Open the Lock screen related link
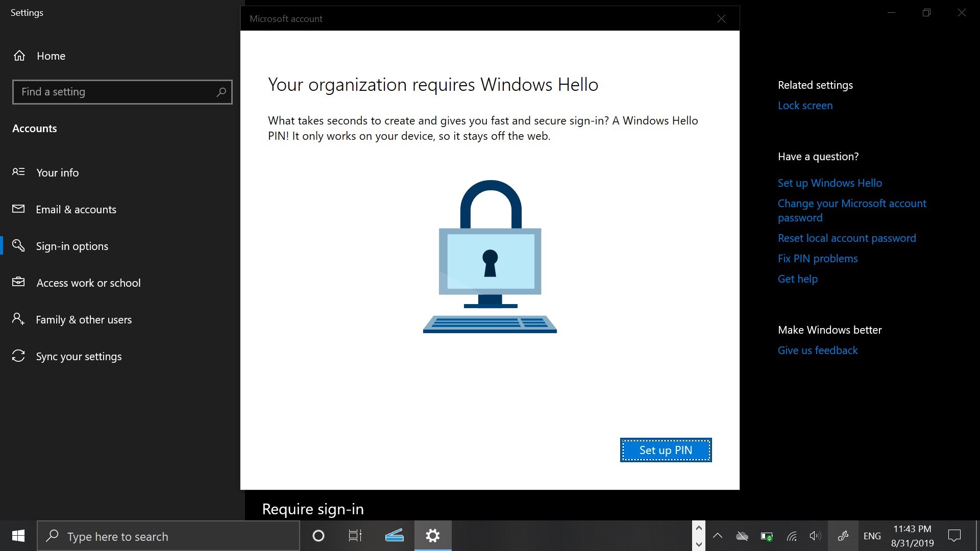The height and width of the screenshot is (551, 980). coord(805,106)
